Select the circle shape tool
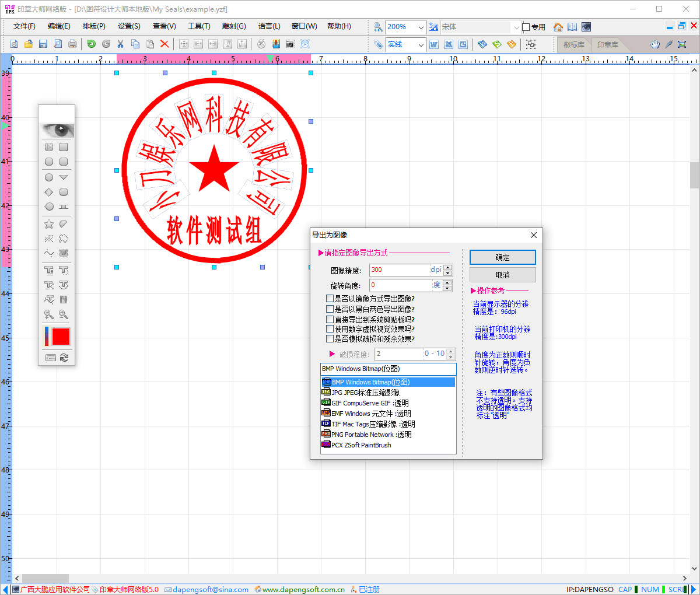 49,177
